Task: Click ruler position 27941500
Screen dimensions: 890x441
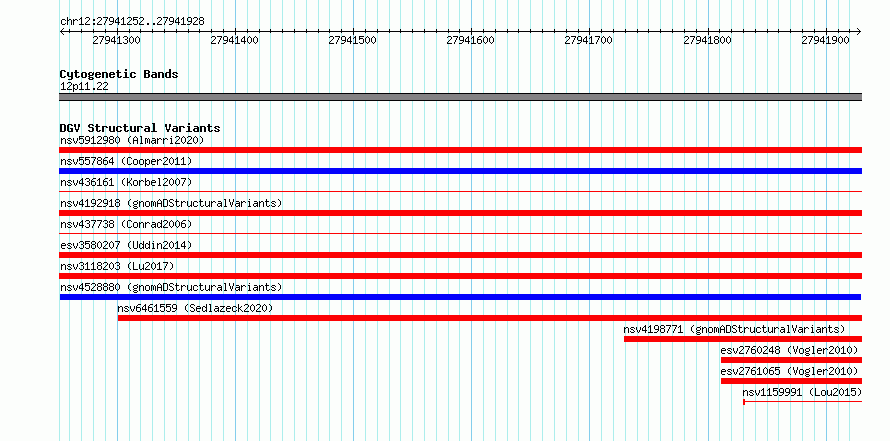Action: click(x=352, y=40)
